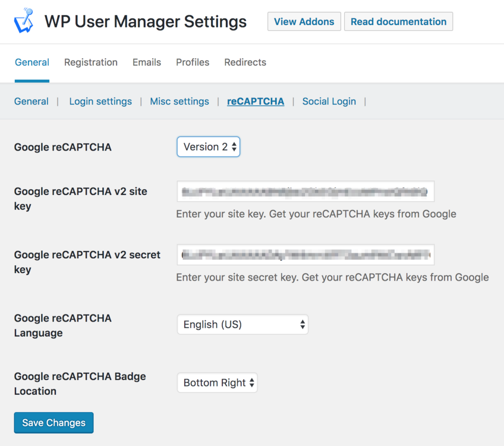504x446 pixels.
Task: Change the reCAPTCHA Badge Location dropdown
Action: click(217, 382)
